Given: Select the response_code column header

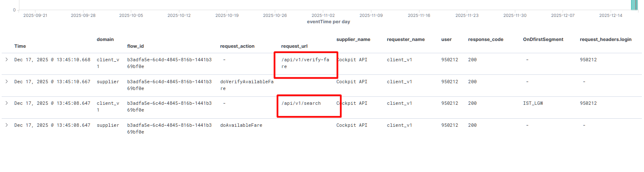Looking at the screenshot, I should [485, 39].
